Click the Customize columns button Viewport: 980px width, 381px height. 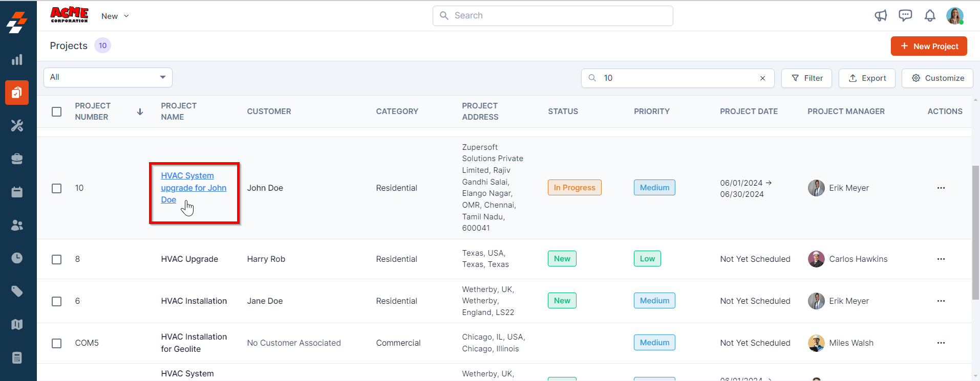[937, 78]
